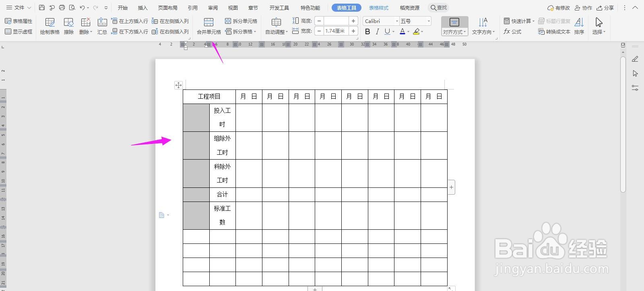Select the 擦除 eraser tool
Image resolution: width=644 pixels, height=291 pixels.
click(69, 26)
